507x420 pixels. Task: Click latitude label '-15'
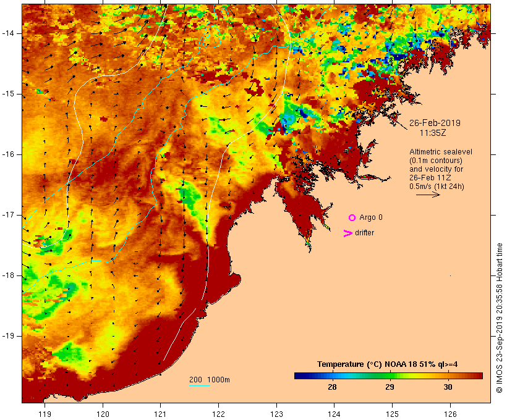(x=7, y=94)
